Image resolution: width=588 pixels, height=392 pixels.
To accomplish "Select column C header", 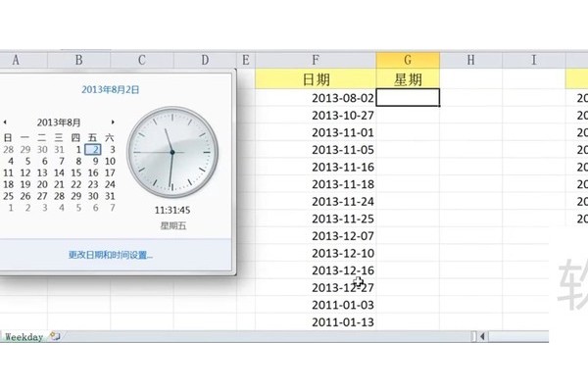I will point(142,60).
